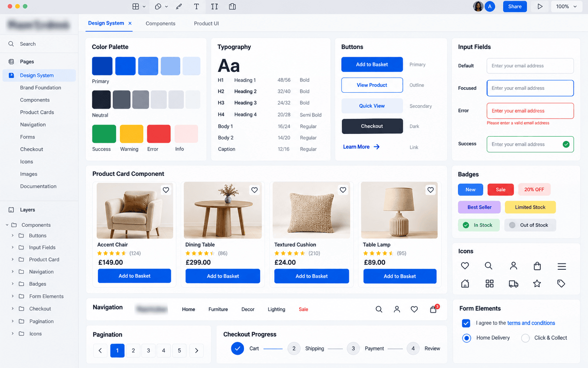
Task: Open the Brand Foundation page in sidebar
Action: [x=40, y=88]
